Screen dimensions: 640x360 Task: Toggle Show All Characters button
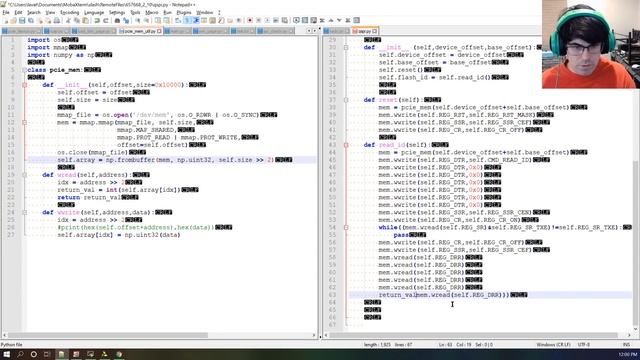(187, 20)
